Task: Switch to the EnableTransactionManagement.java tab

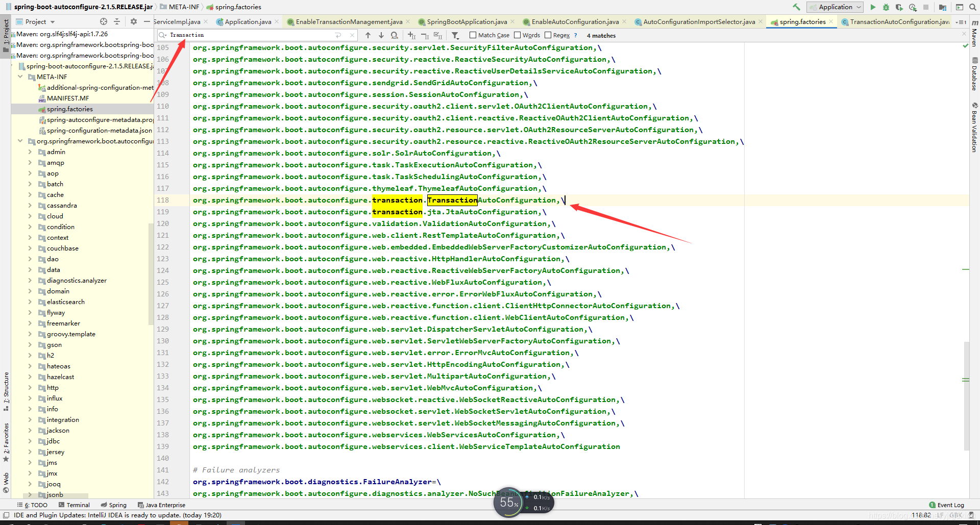Action: pos(349,22)
